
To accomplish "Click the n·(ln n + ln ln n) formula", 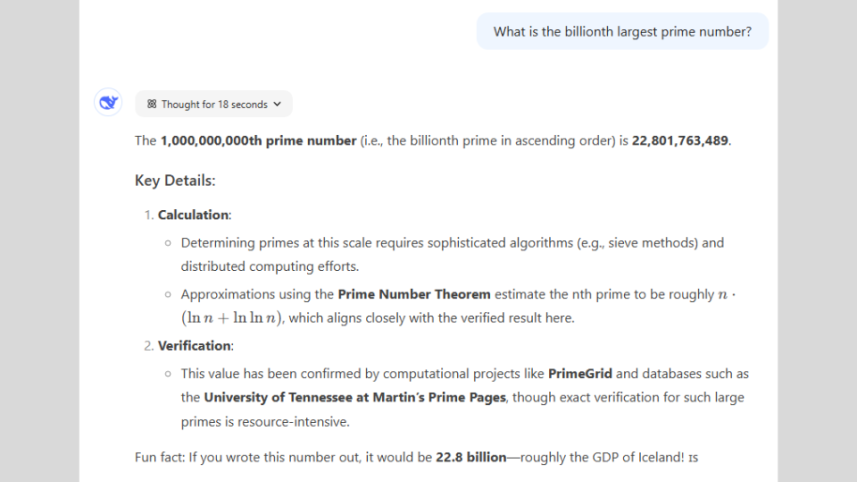I will [232, 319].
